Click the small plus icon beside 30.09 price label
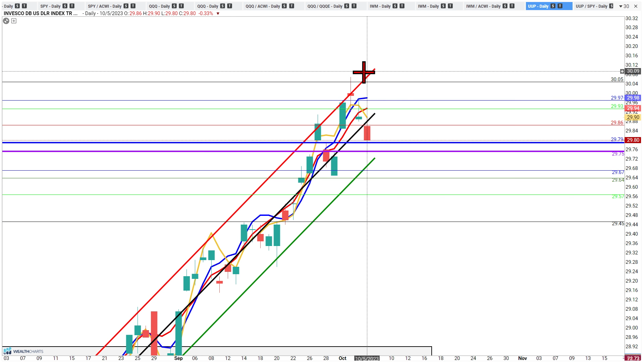This screenshot has width=644, height=362. pyautogui.click(x=622, y=71)
